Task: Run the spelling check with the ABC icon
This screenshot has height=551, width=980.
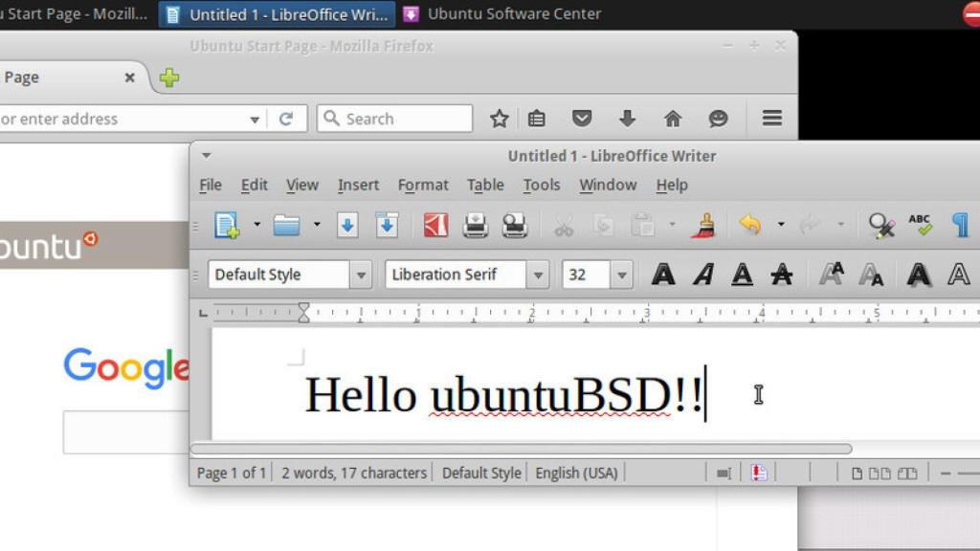Action: [x=918, y=225]
